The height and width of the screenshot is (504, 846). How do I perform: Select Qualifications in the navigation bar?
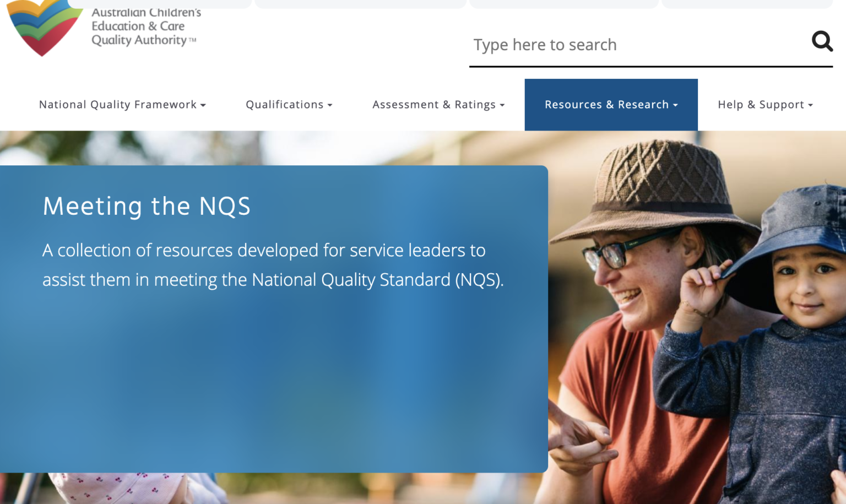point(284,105)
